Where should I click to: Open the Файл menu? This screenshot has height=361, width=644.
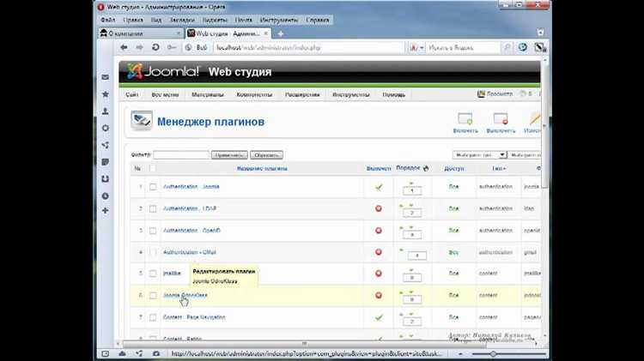coord(108,20)
